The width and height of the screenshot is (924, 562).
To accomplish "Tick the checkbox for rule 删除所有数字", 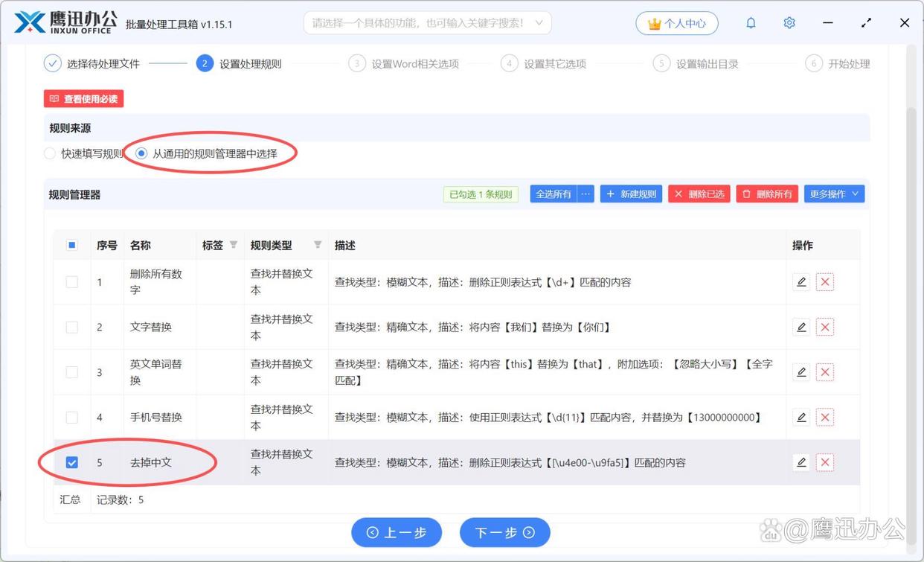I will (72, 282).
